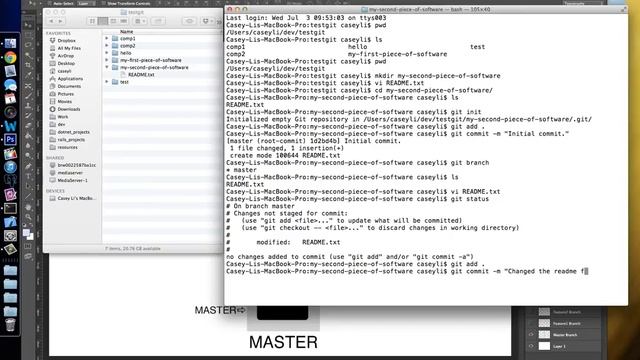This screenshot has width=640, height=360.
Task: Click the Finder Share button
Action: (x=158, y=21)
